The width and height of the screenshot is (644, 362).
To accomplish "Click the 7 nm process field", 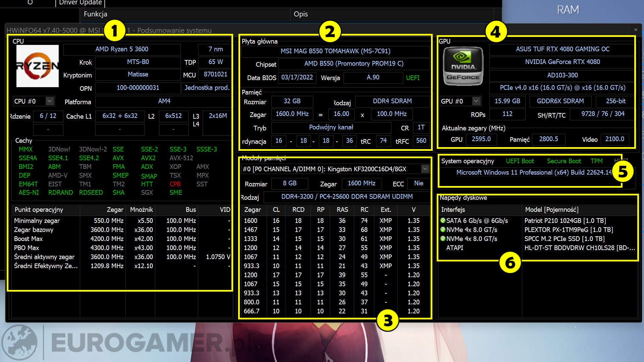I will click(x=215, y=49).
